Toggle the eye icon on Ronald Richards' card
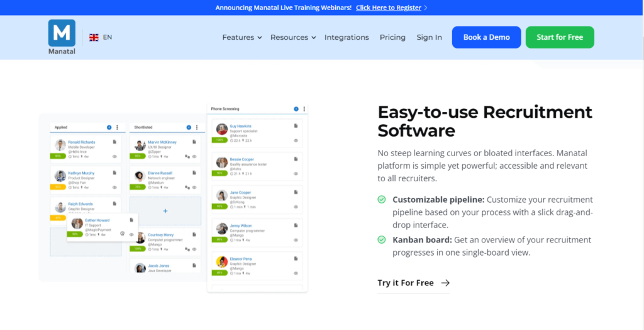The width and height of the screenshot is (644, 330). click(x=114, y=156)
